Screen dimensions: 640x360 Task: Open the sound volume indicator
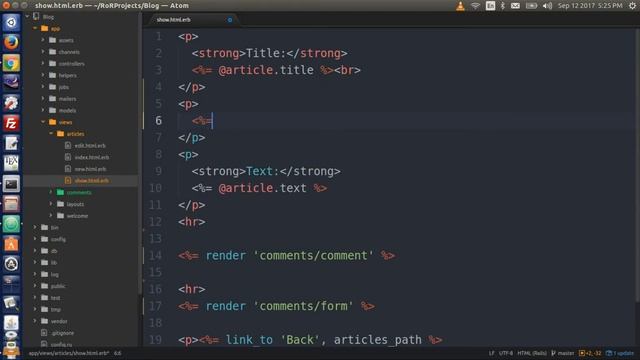[547, 6]
